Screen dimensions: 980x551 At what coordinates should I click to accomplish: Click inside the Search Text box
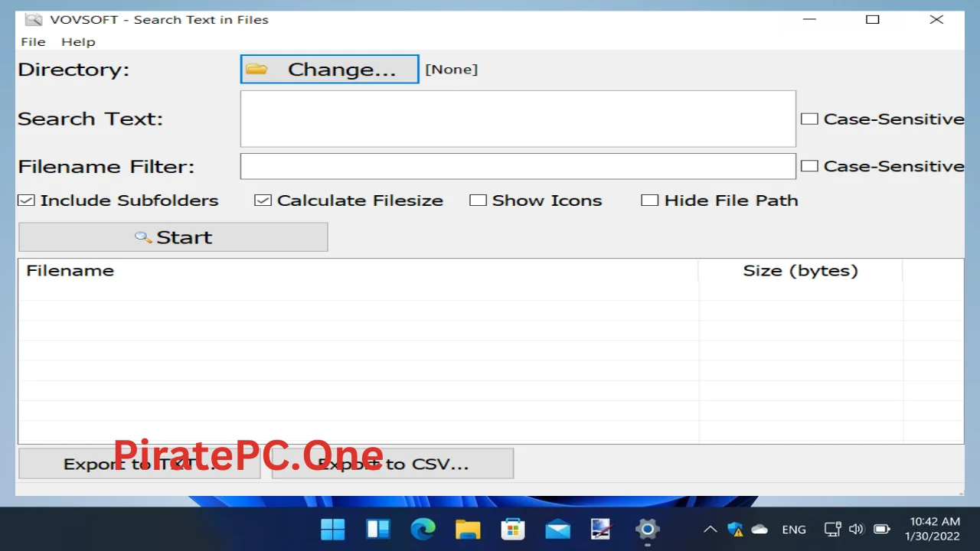tap(518, 119)
